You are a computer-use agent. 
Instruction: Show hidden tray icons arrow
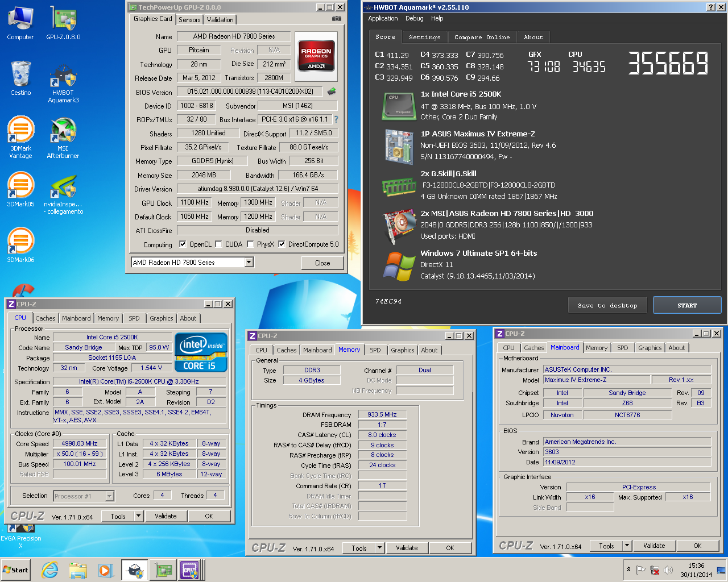628,569
